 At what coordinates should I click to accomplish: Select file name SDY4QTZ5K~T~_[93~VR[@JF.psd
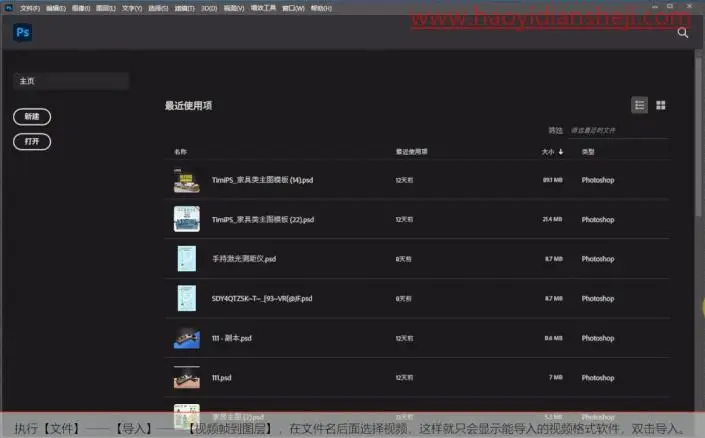point(262,299)
